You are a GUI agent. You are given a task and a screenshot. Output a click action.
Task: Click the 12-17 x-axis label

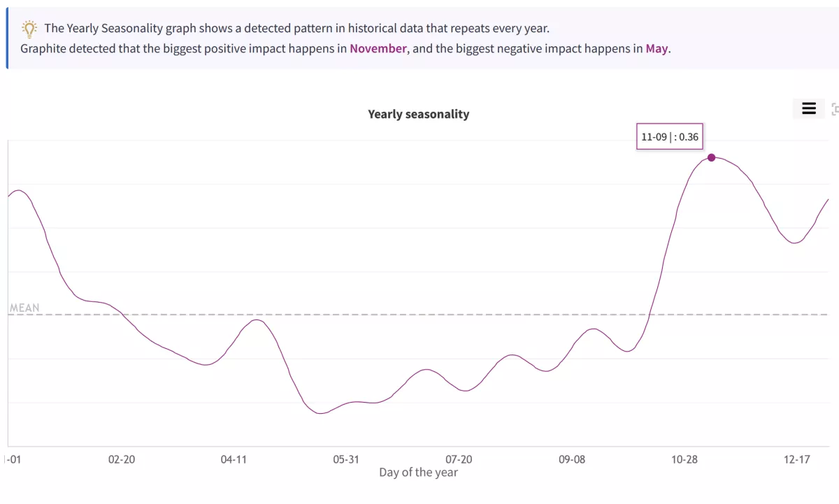[797, 459]
